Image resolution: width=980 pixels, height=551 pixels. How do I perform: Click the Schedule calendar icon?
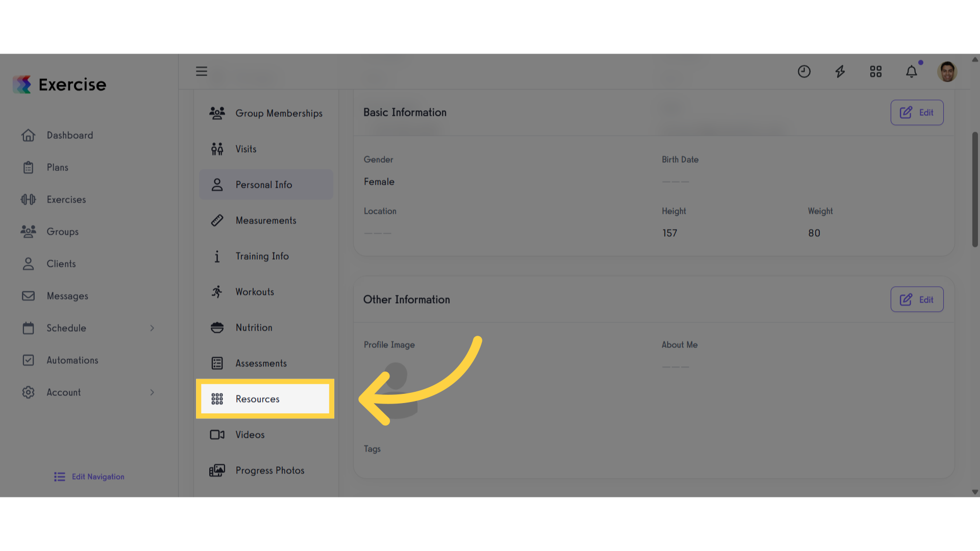pos(29,328)
